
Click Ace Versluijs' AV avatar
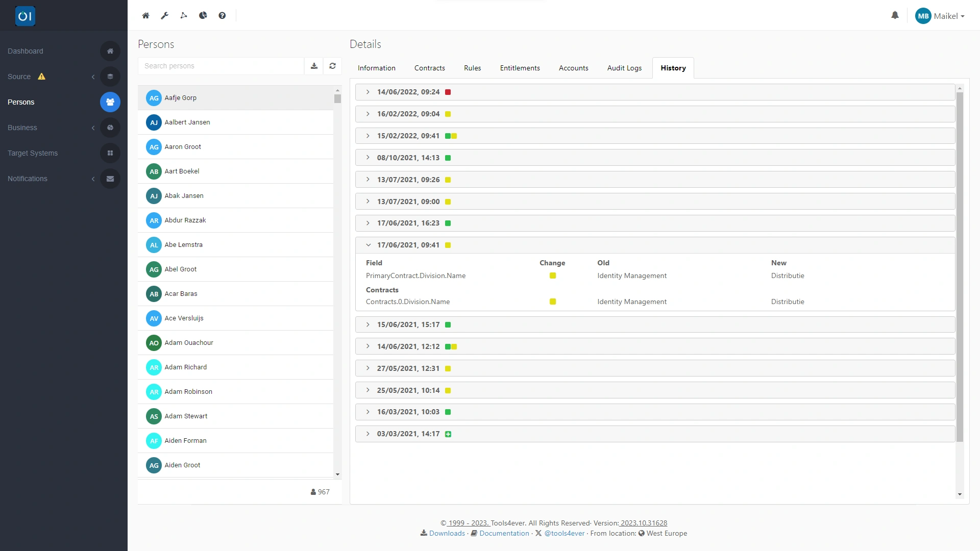click(x=154, y=318)
